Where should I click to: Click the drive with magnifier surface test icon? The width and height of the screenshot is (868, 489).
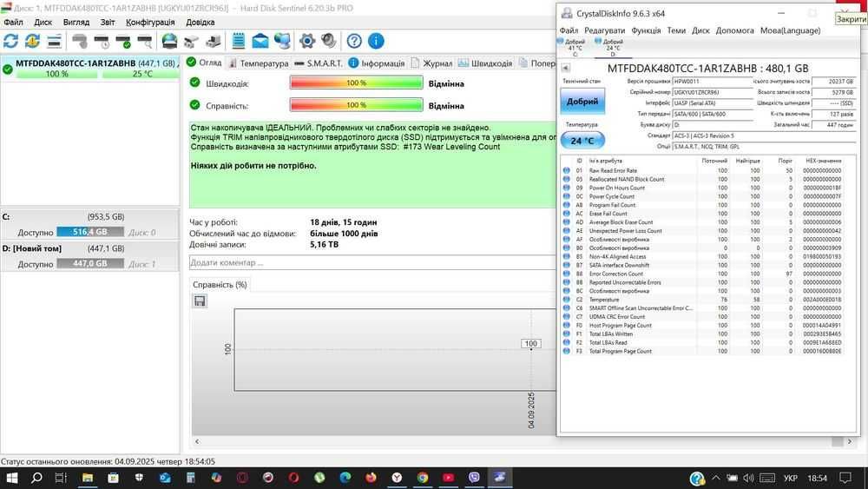tap(145, 41)
